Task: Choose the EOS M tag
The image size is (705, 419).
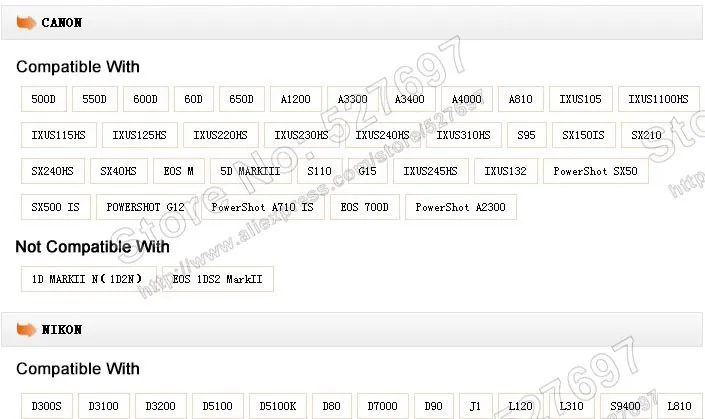Action: click(x=179, y=171)
